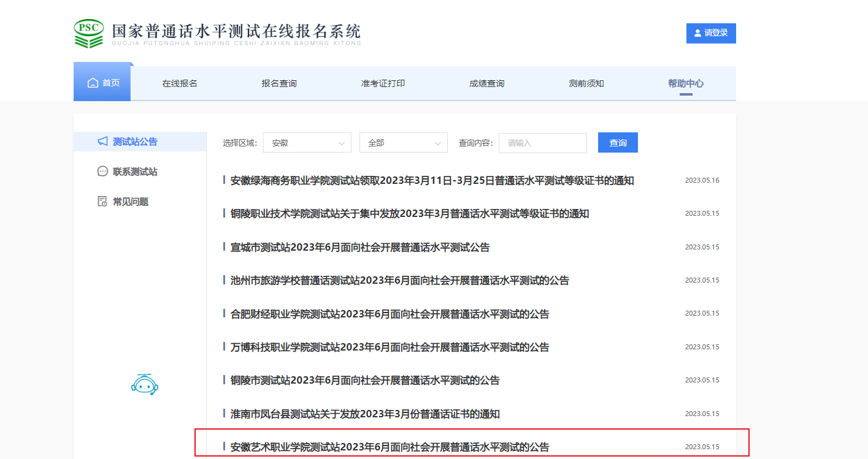Click the PSC logo icon
The width and height of the screenshot is (868, 459).
pos(89,33)
